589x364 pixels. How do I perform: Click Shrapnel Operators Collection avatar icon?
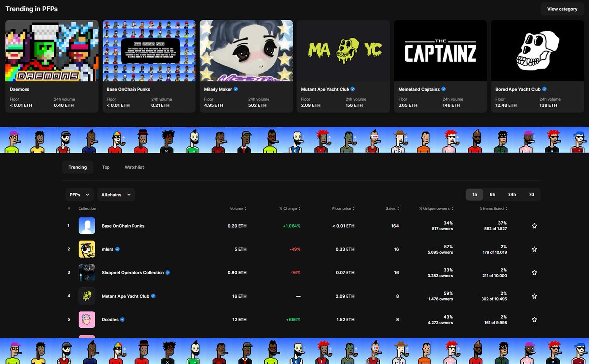87,273
